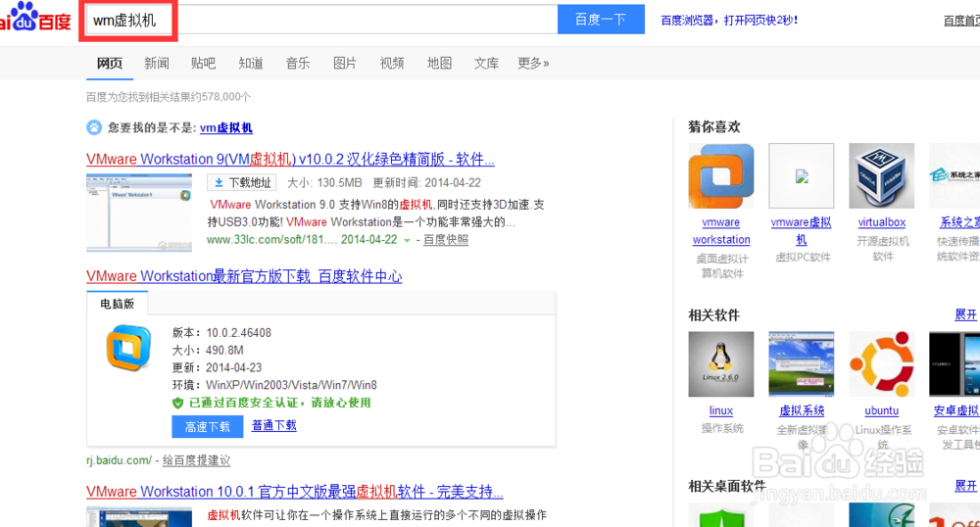Switch to the 图片 tab
The height and width of the screenshot is (527, 980).
(344, 63)
